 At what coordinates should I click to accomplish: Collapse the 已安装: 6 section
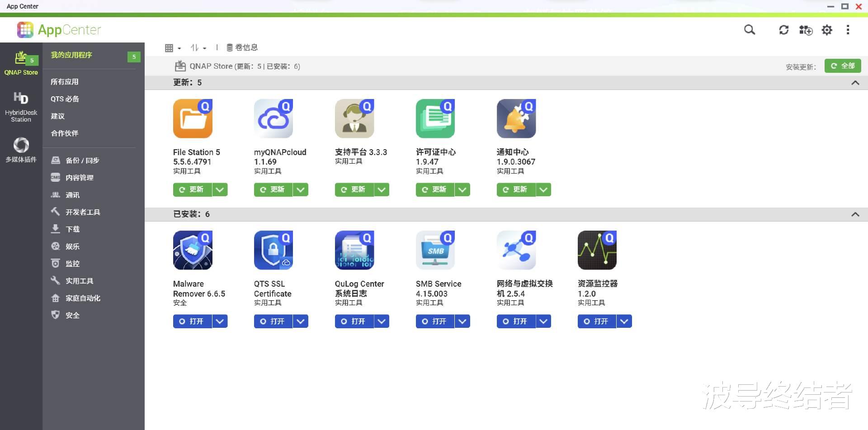click(x=855, y=214)
